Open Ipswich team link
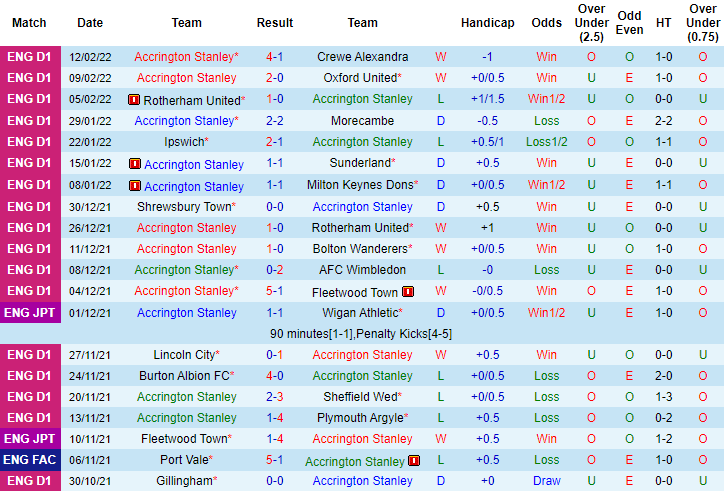Viewport: 724px width, 491px height. click(184, 142)
